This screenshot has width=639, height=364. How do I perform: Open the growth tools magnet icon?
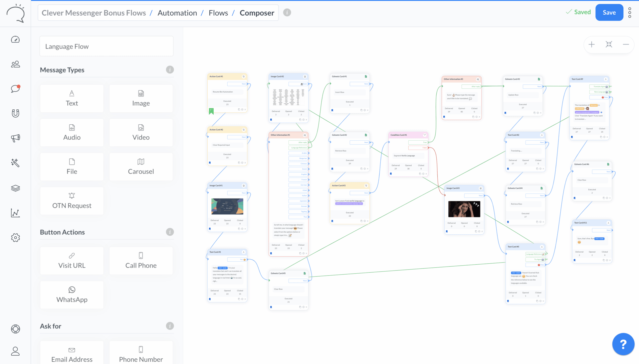tap(15, 113)
